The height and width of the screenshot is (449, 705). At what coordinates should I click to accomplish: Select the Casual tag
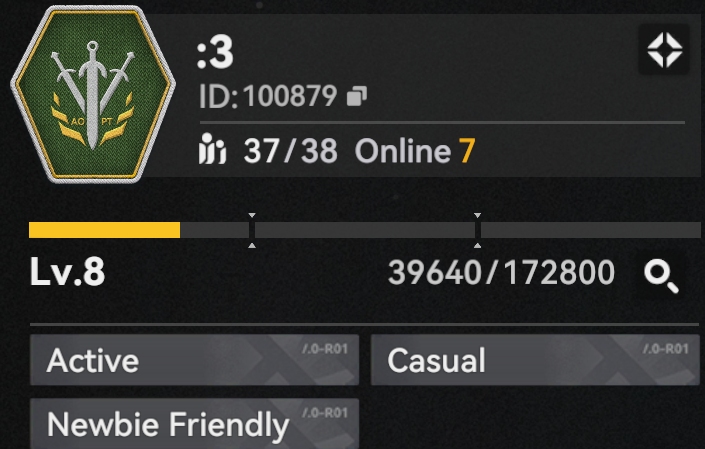535,360
